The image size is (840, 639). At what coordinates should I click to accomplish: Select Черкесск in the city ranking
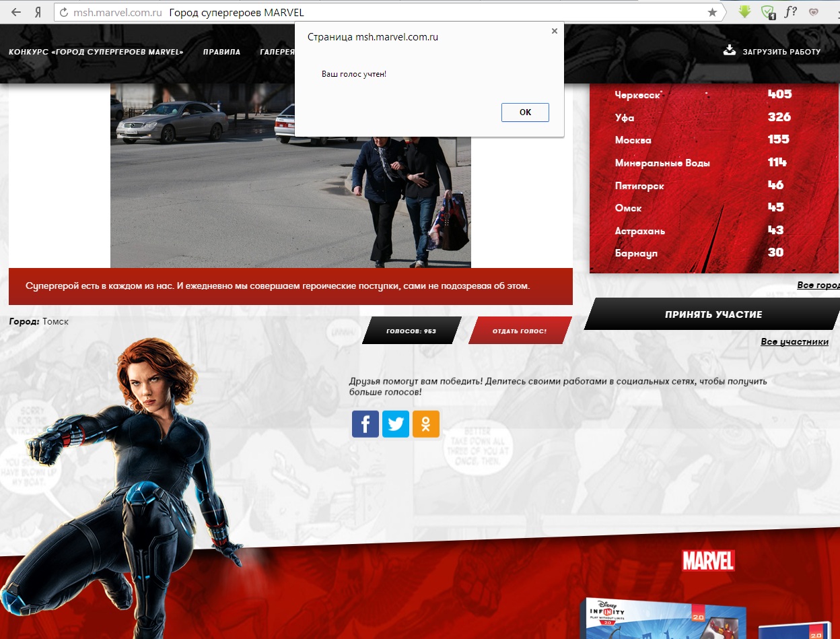coord(638,95)
